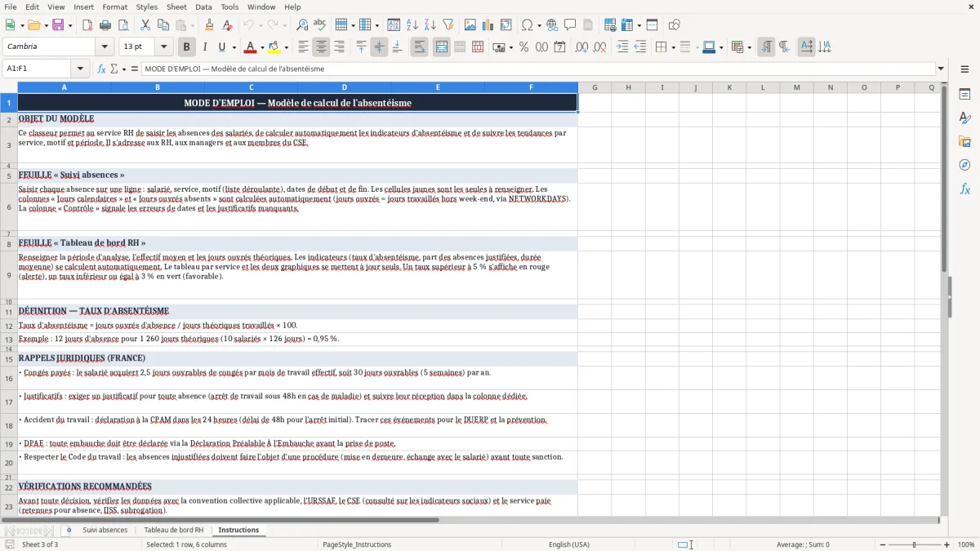Viewport: 980px width, 551px height.
Task: Click English (USA) language in status bar
Action: point(569,544)
